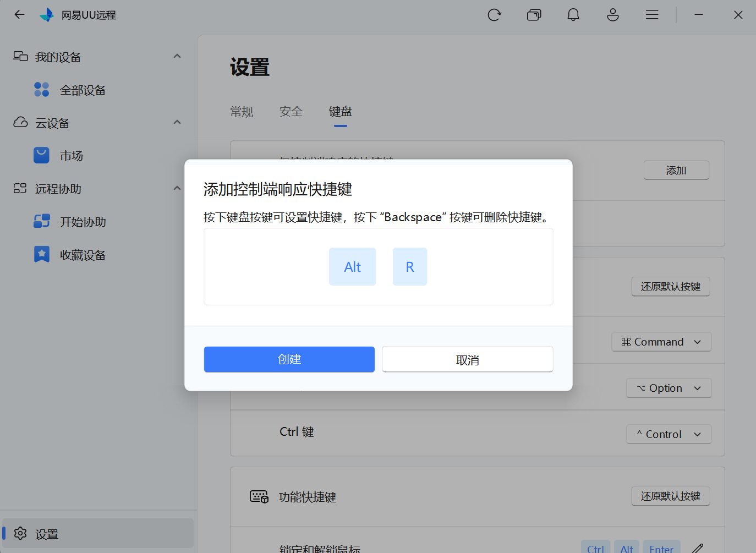Select 设置 at sidebar bottom
Viewport: 756px width, 553px height.
[x=99, y=533]
